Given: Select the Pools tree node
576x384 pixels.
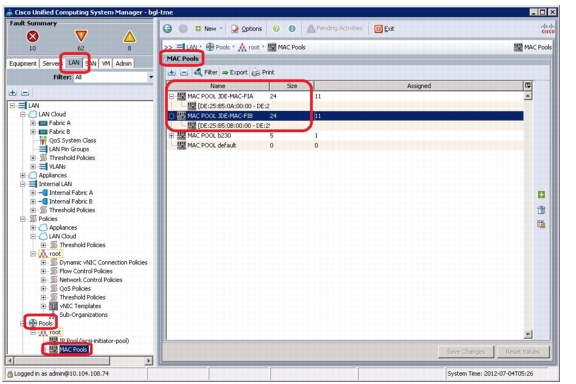Looking at the screenshot, I should click(x=46, y=323).
